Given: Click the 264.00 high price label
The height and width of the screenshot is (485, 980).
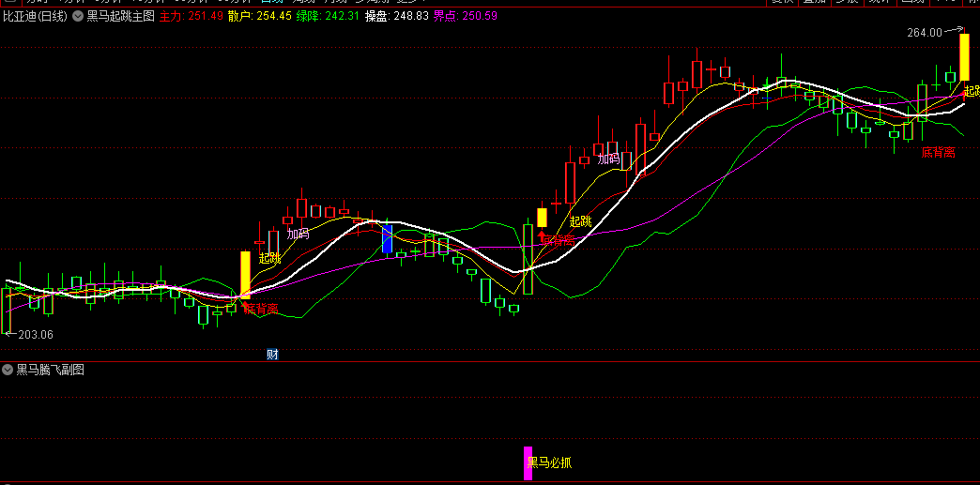Looking at the screenshot, I should tap(925, 33).
